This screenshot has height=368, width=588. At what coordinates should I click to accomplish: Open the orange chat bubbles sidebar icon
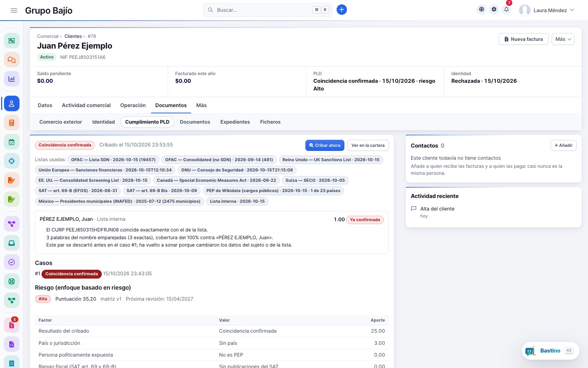12,60
